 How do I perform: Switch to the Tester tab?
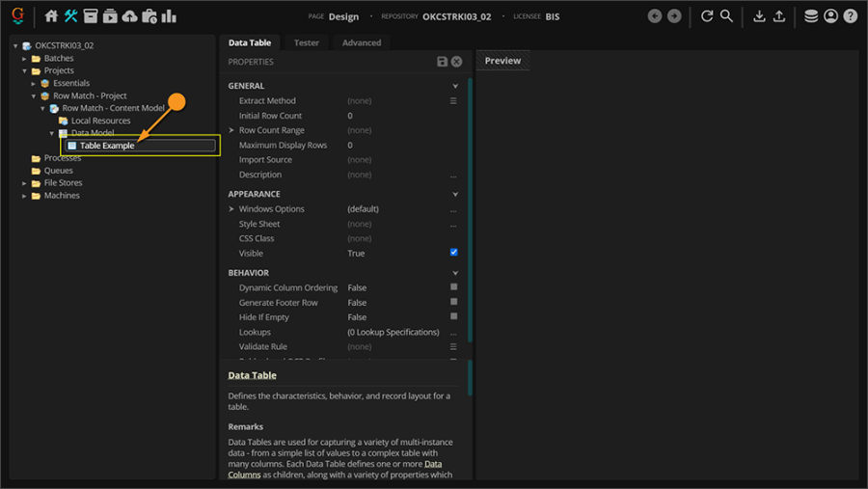(306, 42)
